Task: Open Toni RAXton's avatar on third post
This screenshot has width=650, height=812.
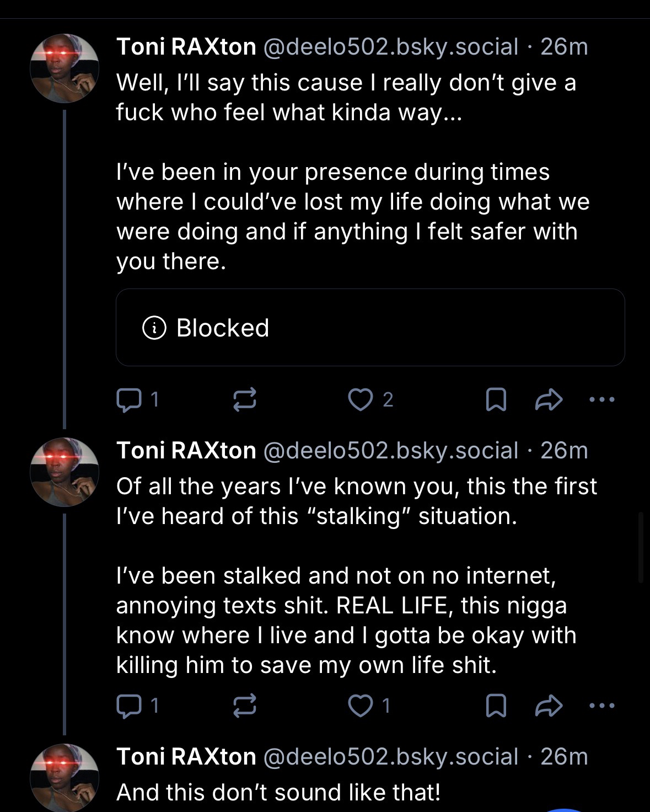Action: [65, 778]
